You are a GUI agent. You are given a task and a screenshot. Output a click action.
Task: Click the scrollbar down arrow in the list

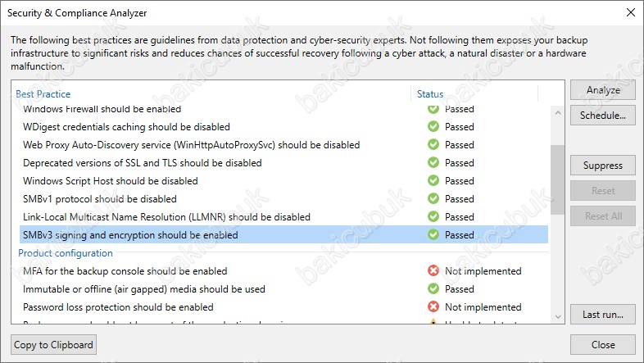[x=558, y=316]
